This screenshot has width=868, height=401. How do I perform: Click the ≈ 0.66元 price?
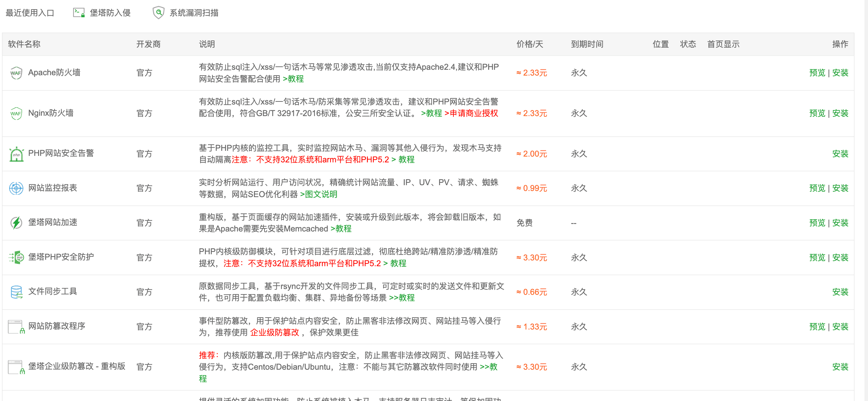(x=532, y=292)
